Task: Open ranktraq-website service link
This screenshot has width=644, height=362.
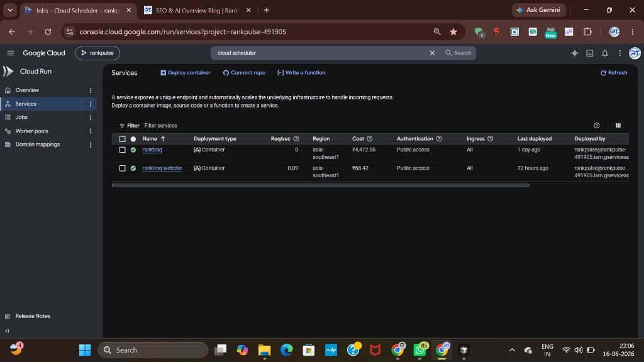Action: point(162,168)
